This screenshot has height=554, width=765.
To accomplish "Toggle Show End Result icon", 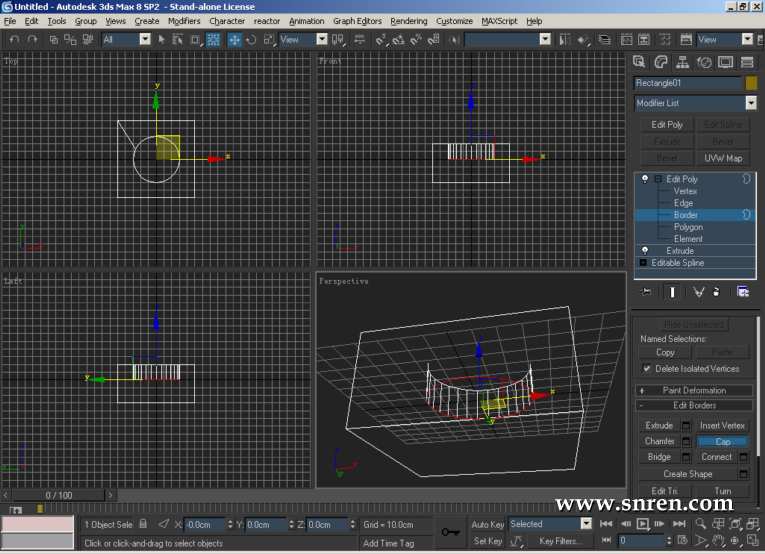I will click(672, 292).
